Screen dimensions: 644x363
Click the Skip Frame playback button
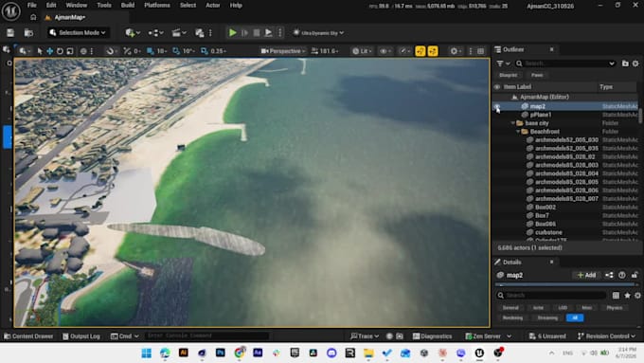[x=244, y=33]
